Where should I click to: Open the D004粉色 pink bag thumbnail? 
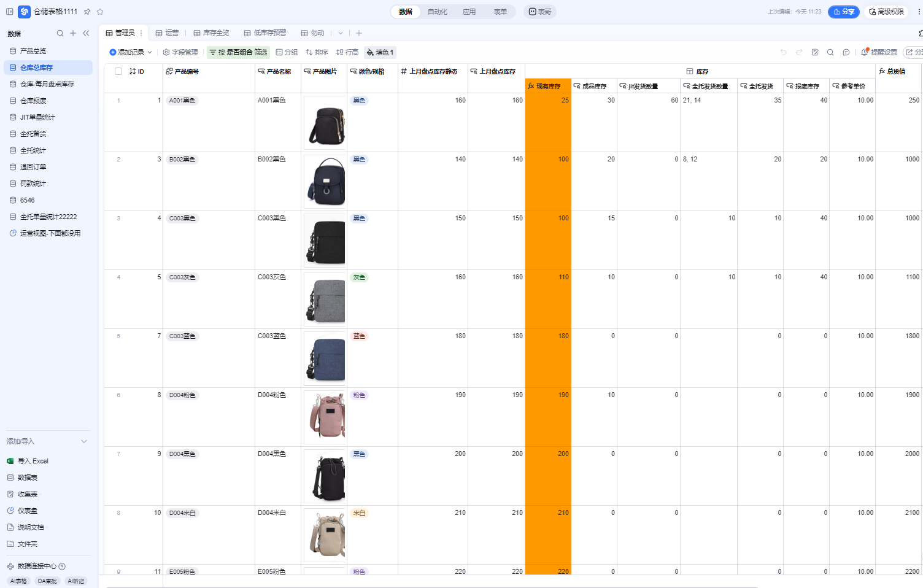coord(325,417)
